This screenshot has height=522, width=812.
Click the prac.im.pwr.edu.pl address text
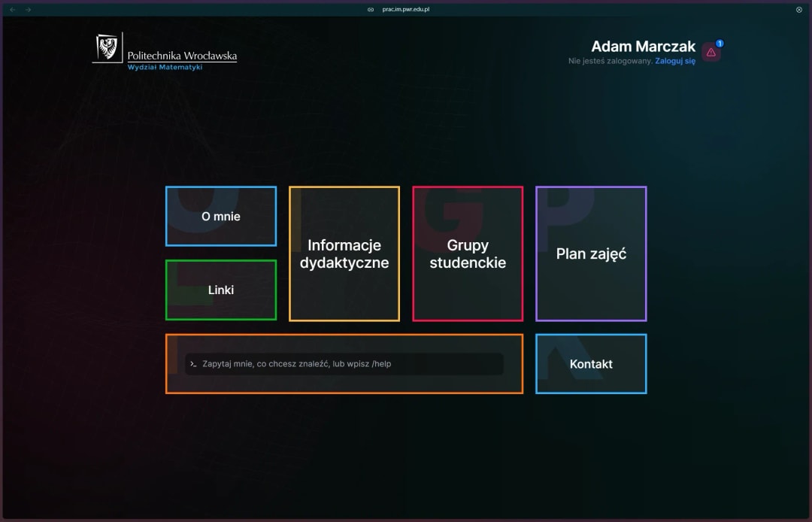[x=406, y=10]
